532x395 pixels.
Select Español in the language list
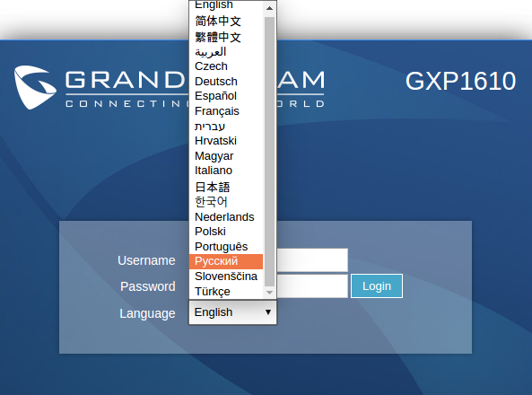(226, 96)
